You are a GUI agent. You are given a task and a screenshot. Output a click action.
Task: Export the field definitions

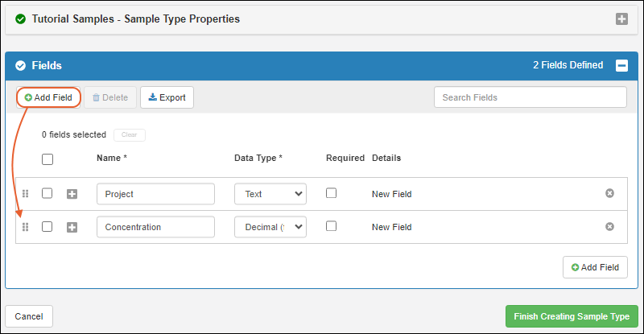point(167,97)
